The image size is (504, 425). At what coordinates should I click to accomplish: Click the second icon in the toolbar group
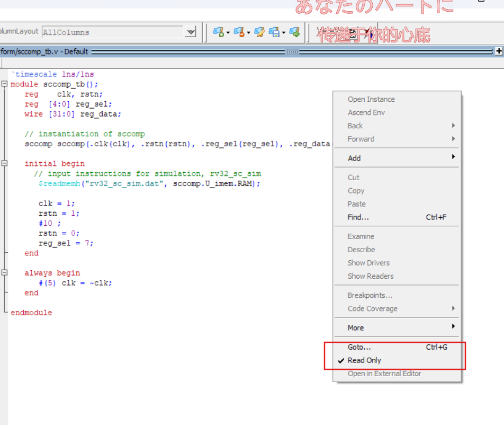coord(238,32)
